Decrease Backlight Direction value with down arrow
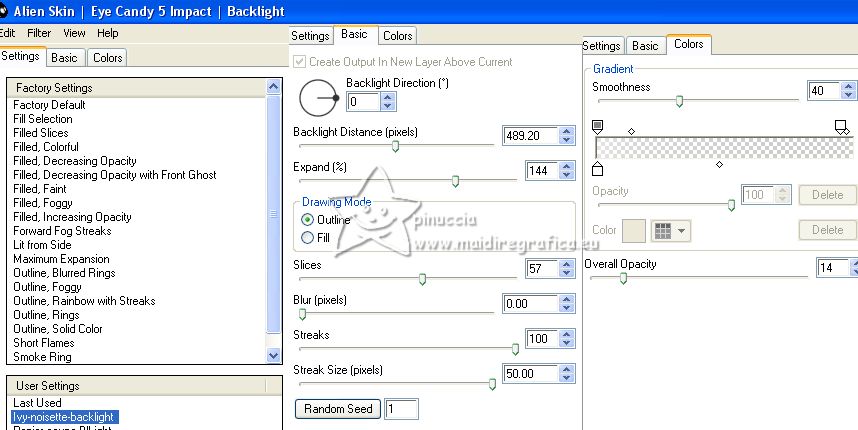 click(388, 106)
